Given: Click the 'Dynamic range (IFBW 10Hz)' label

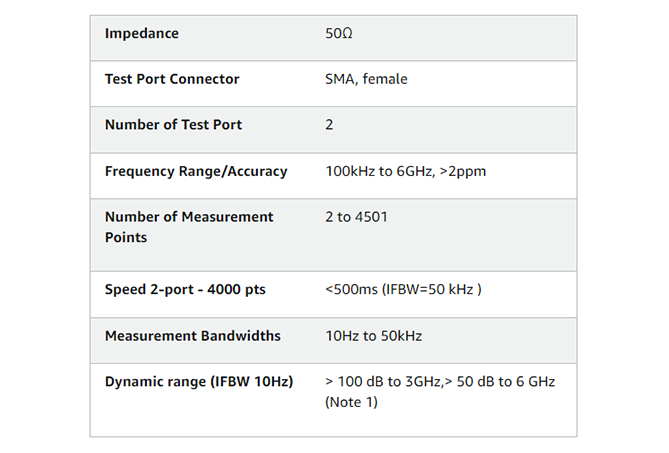Looking at the screenshot, I should coord(199,382).
